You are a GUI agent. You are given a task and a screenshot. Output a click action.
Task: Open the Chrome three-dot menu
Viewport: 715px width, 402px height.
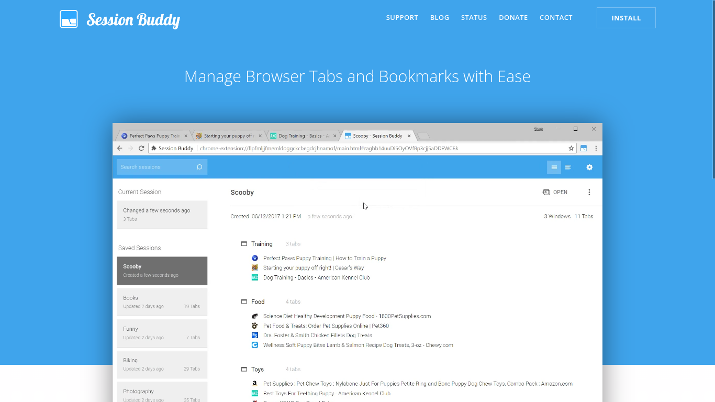pos(596,148)
